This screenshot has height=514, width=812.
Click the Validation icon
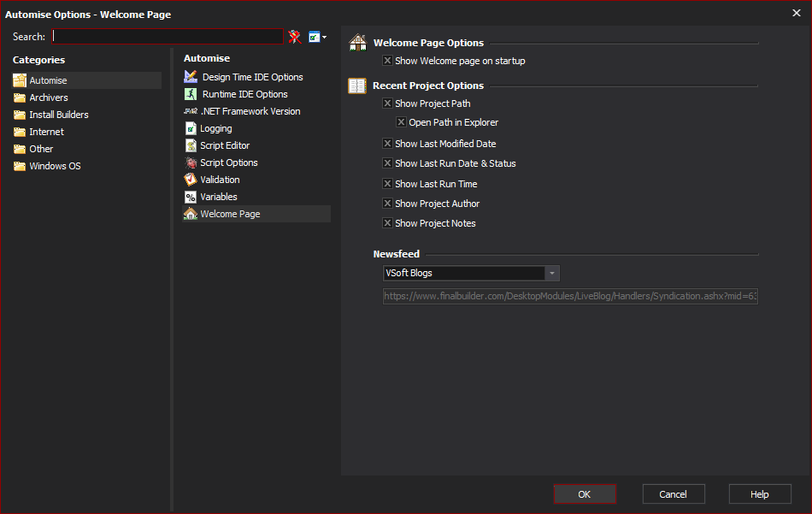click(191, 180)
